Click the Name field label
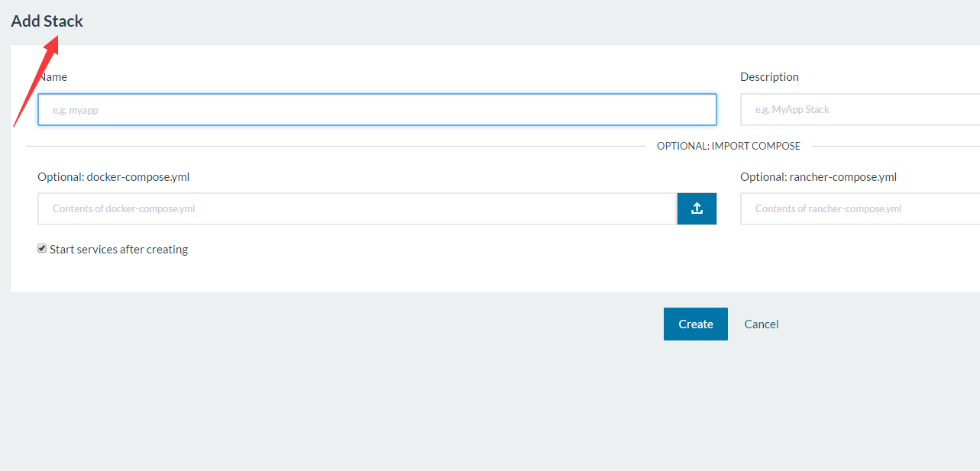 pos(55,77)
